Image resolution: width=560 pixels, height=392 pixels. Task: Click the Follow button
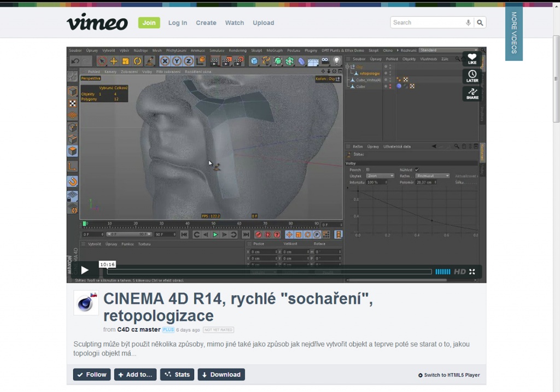(92, 375)
